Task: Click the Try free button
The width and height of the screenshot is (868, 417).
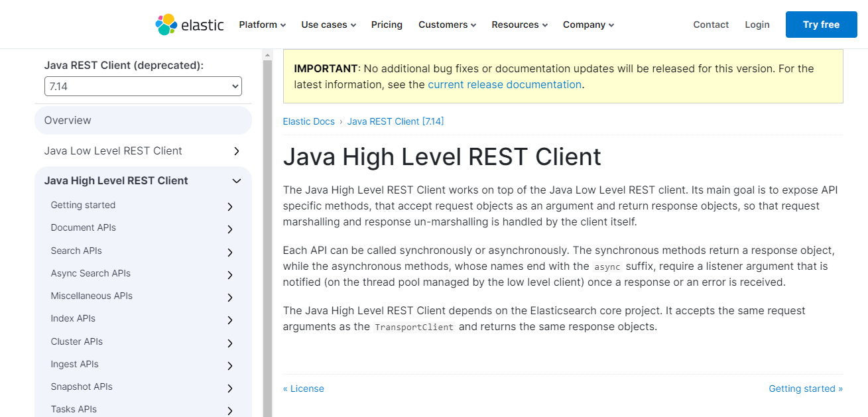Action: [821, 25]
